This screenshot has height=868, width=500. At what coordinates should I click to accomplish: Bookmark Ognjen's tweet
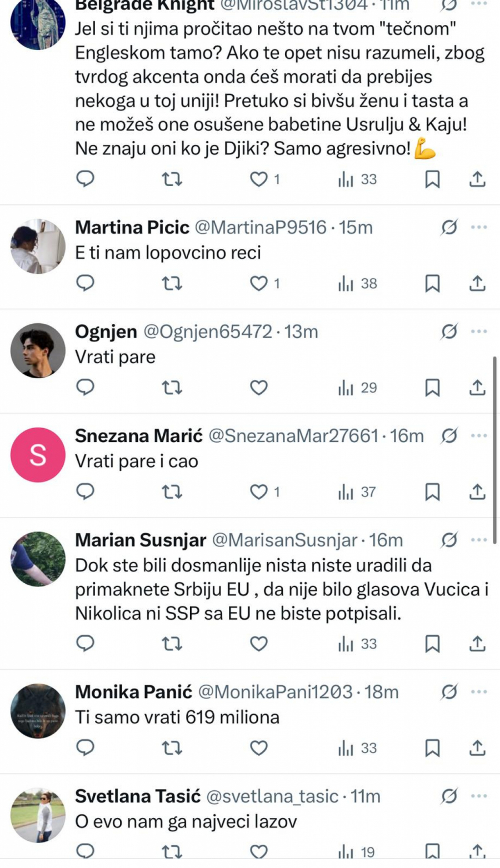pyautogui.click(x=432, y=388)
